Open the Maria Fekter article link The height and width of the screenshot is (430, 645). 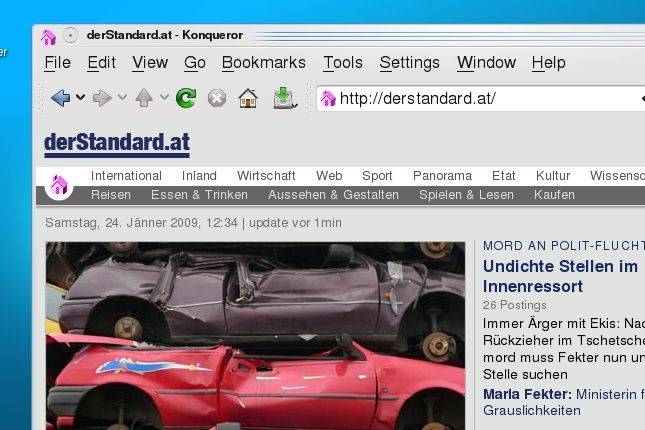coord(564,402)
